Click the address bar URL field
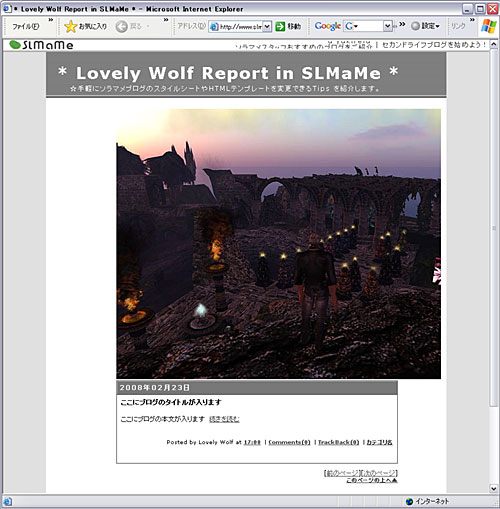 [x=236, y=26]
